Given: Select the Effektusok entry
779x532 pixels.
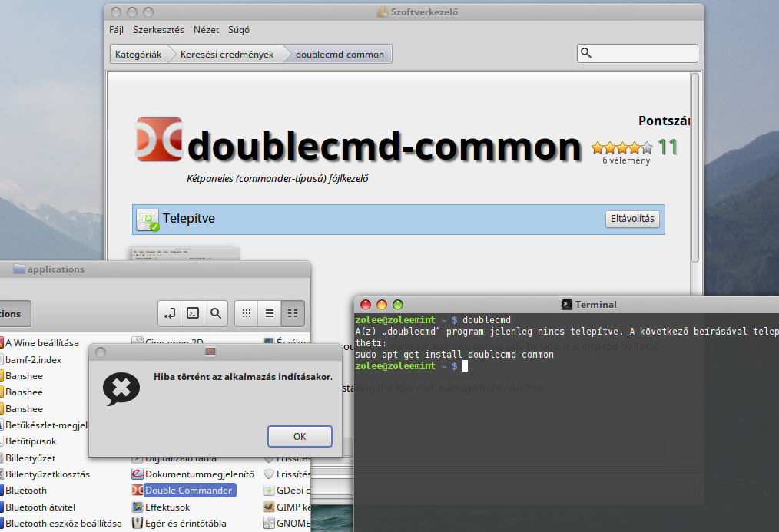Looking at the screenshot, I should tap(167, 507).
